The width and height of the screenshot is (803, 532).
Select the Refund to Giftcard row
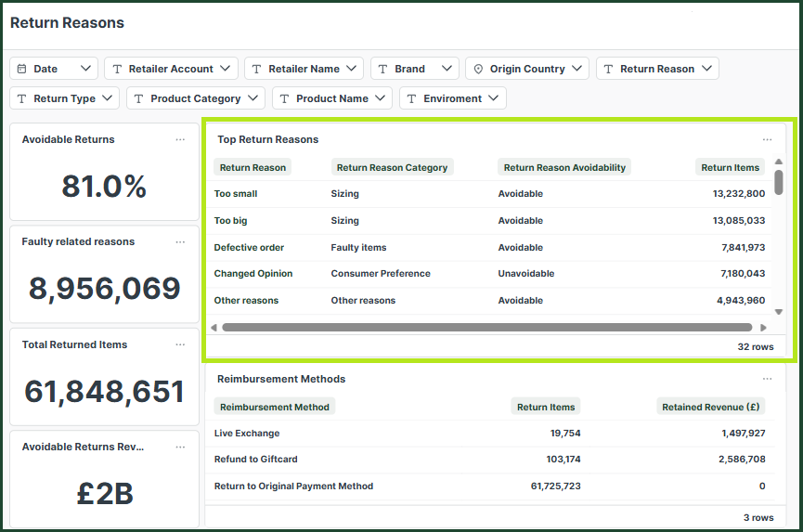tap(490, 460)
